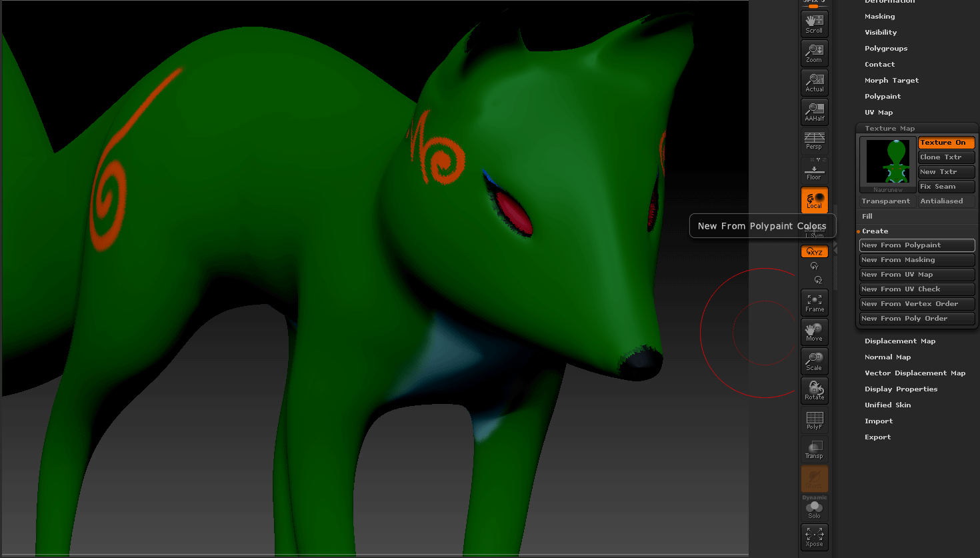Open the Export section
Image resolution: width=980 pixels, height=558 pixels.
tap(877, 437)
